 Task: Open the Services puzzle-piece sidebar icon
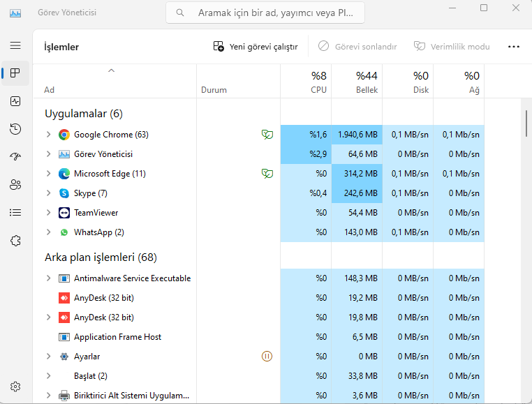pos(15,241)
